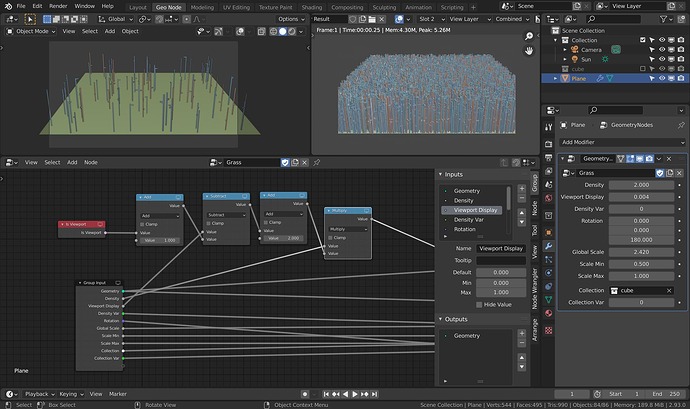Select wireframe viewport shading mode
The width and height of the screenshot is (690, 409).
click(273, 32)
